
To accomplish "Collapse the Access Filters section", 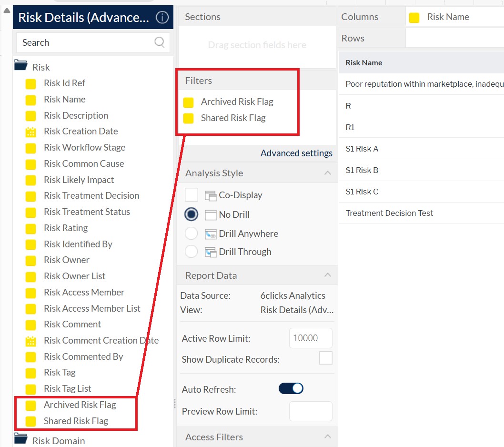I will [x=328, y=437].
